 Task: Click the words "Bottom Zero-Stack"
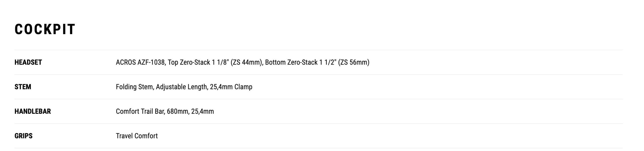tap(291, 62)
